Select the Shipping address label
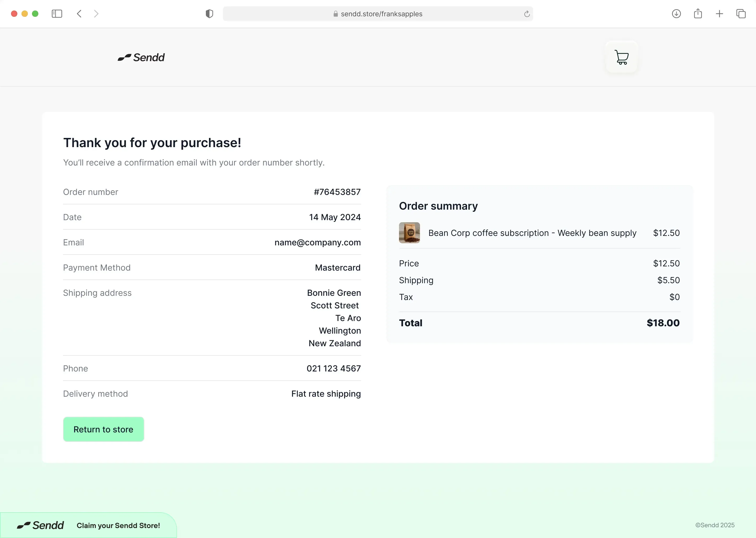 97,293
